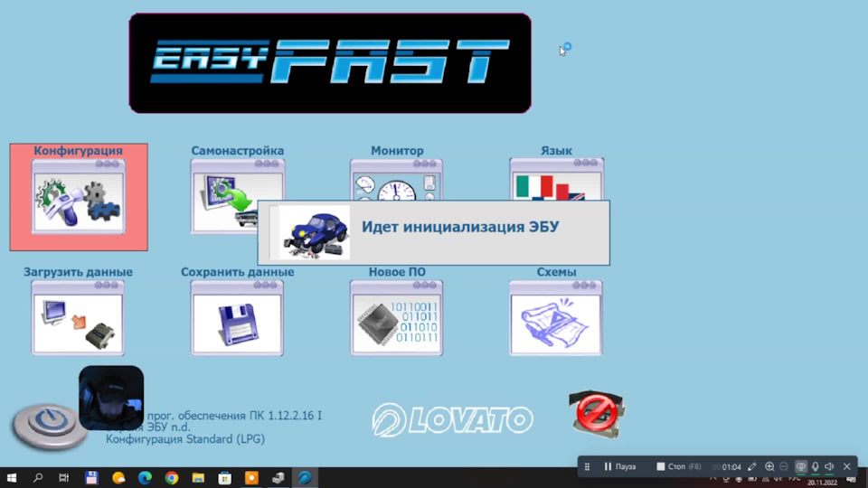
Task: Click the active EasyFast taskbar icon
Action: pyautogui.click(x=305, y=477)
